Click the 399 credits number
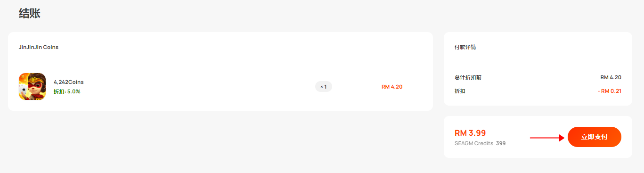Image resolution: width=644 pixels, height=173 pixels. point(501,143)
